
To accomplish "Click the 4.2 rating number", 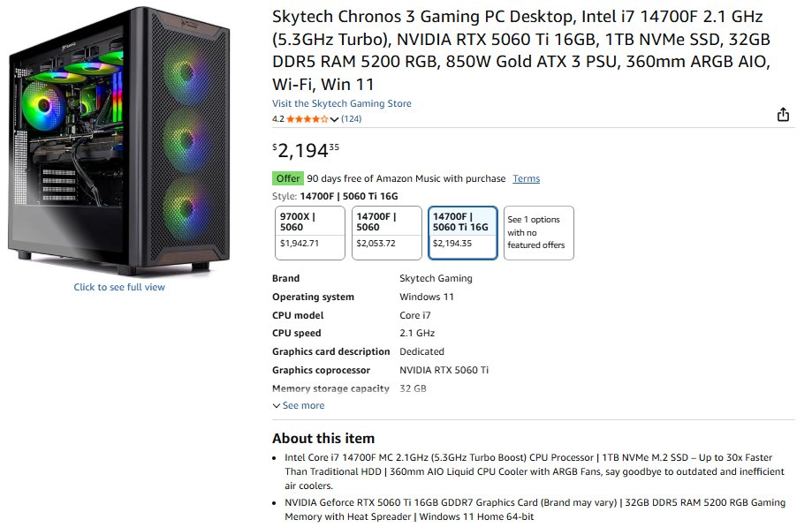I will 277,119.
